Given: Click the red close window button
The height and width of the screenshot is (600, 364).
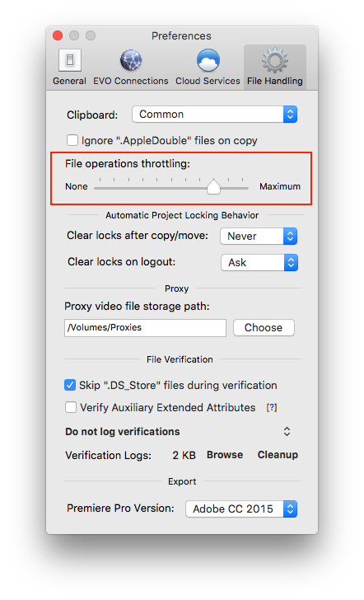Looking at the screenshot, I should pos(58,35).
